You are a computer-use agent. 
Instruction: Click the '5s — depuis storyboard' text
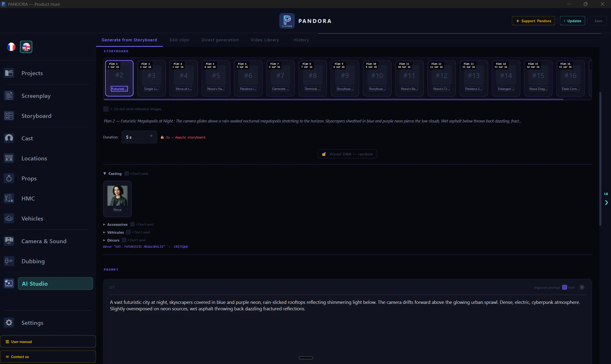pos(186,137)
